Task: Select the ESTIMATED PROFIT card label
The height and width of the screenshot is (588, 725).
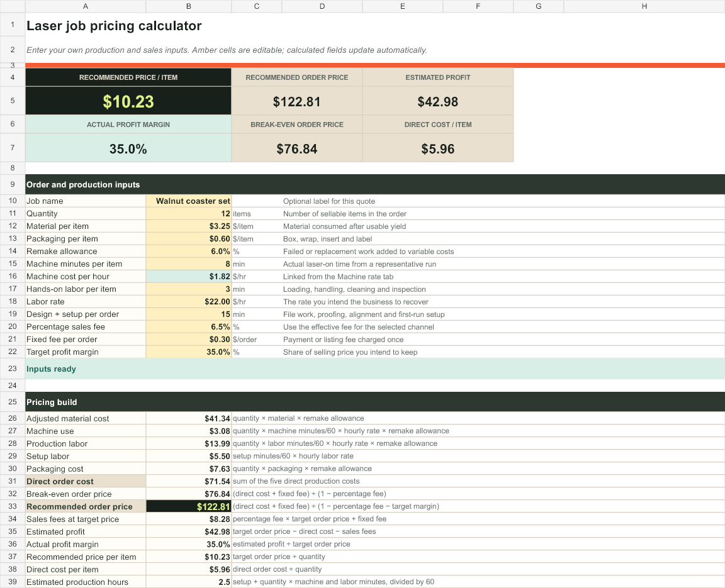Action: (x=438, y=77)
